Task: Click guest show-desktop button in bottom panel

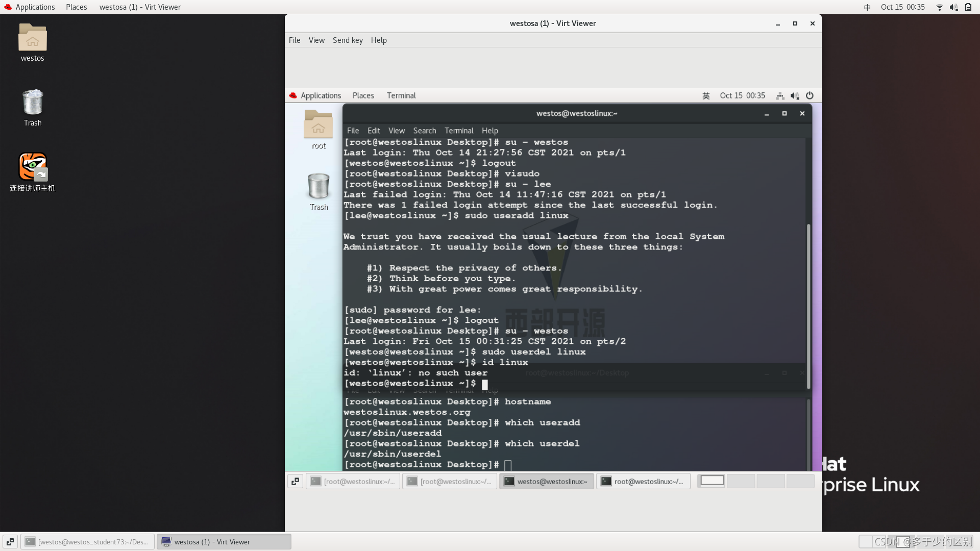Action: click(295, 481)
